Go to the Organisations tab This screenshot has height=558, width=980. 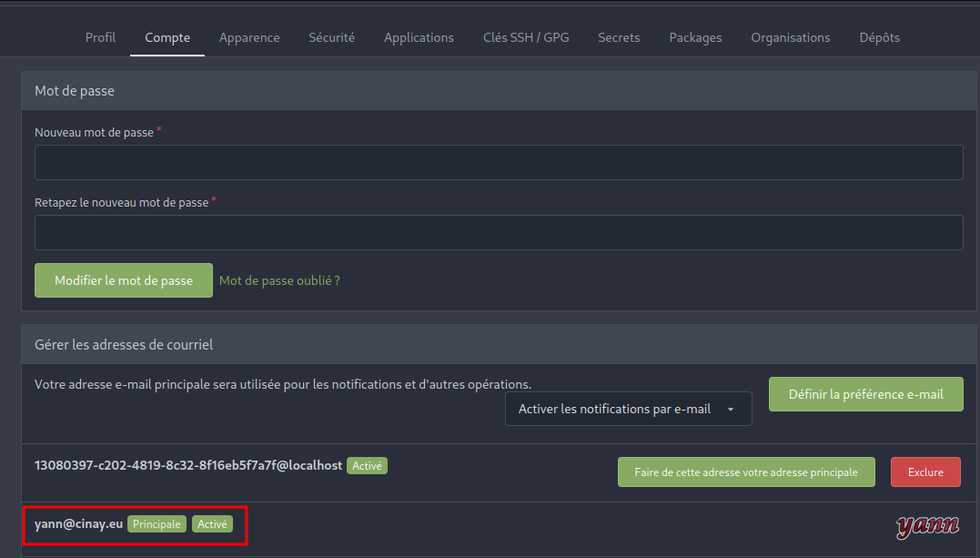click(x=790, y=37)
